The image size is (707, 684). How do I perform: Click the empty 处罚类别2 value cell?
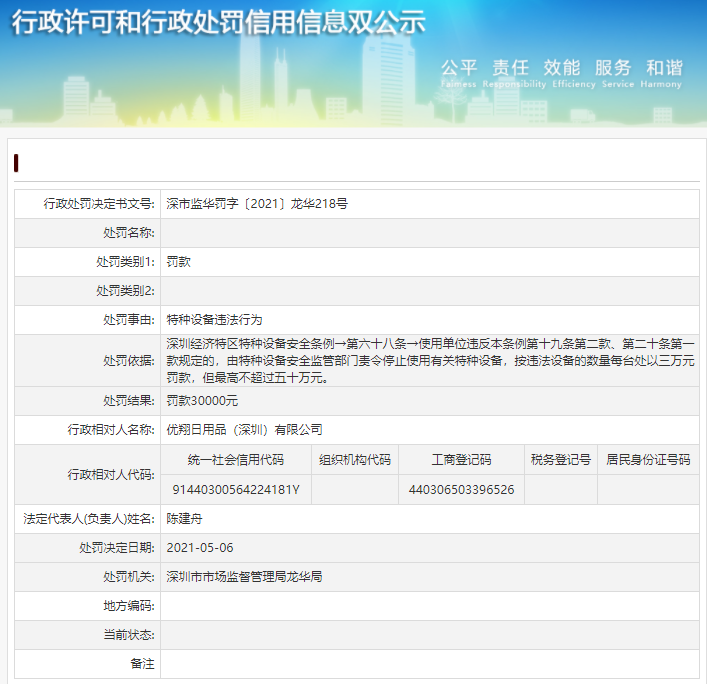[430, 291]
